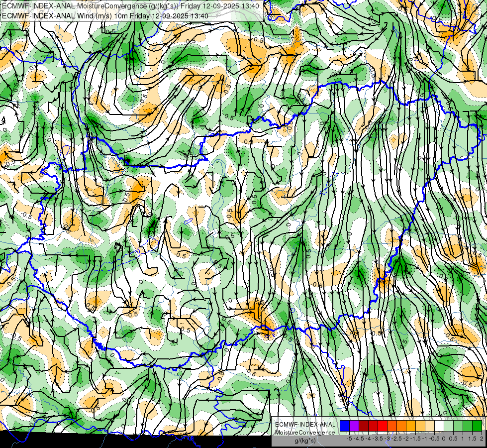Click the 'MoistureConvergence (g/(kg*s))' title line
The width and height of the screenshot is (487, 448).
[130, 5]
